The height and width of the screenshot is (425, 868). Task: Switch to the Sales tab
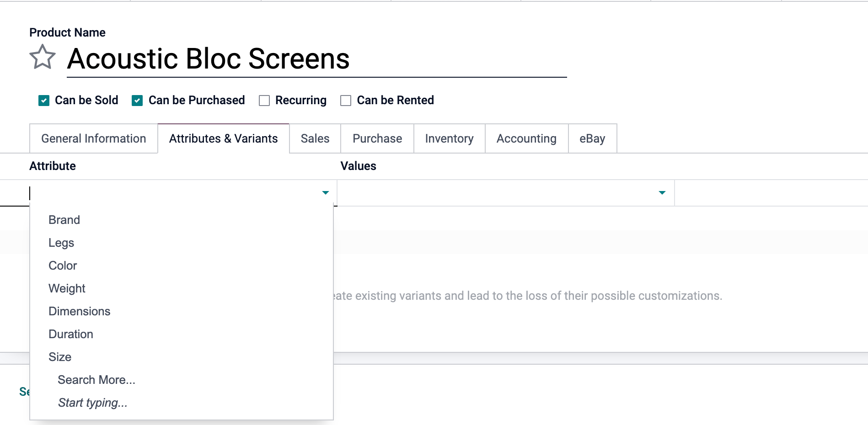tap(315, 138)
